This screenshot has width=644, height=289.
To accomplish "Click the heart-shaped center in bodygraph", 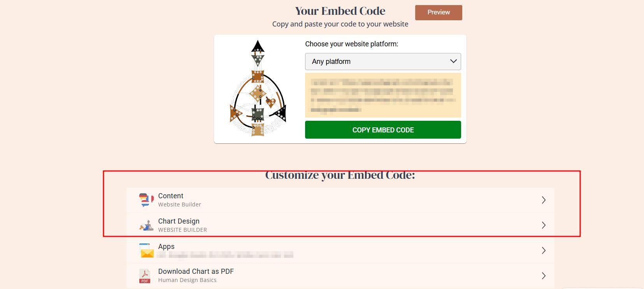I will click(270, 102).
